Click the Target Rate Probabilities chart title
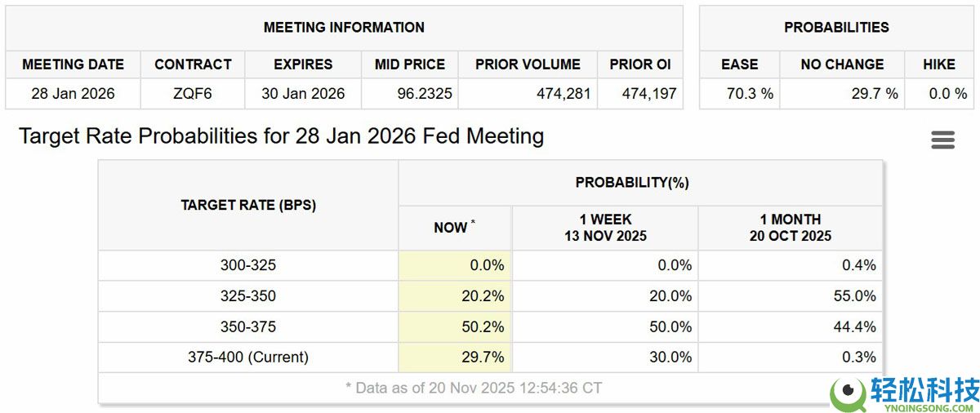 click(x=281, y=136)
